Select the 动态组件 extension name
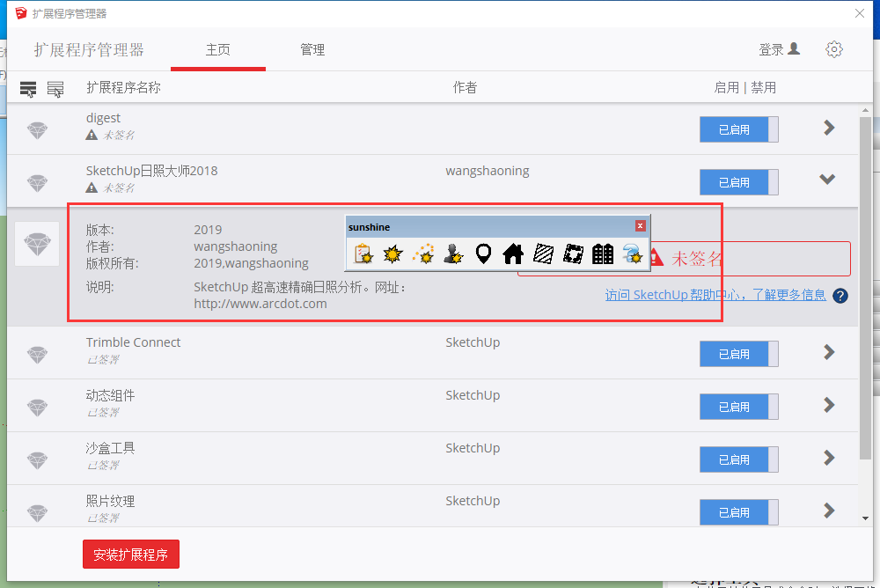The width and height of the screenshot is (880, 588). pyautogui.click(x=110, y=395)
